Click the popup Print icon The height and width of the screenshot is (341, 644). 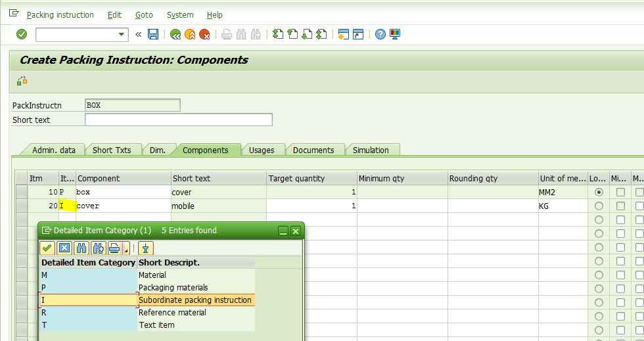pyautogui.click(x=114, y=248)
